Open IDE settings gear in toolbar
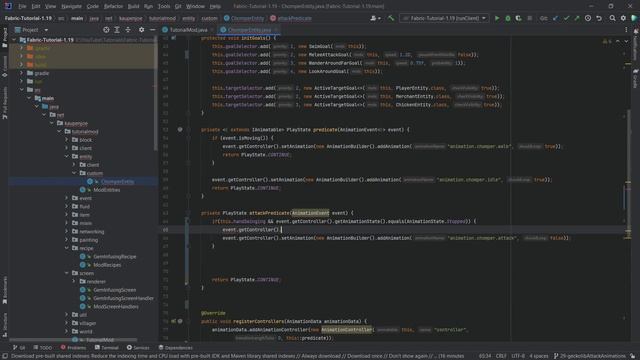Image resolution: width=640 pixels, height=360 pixels. click(623, 18)
